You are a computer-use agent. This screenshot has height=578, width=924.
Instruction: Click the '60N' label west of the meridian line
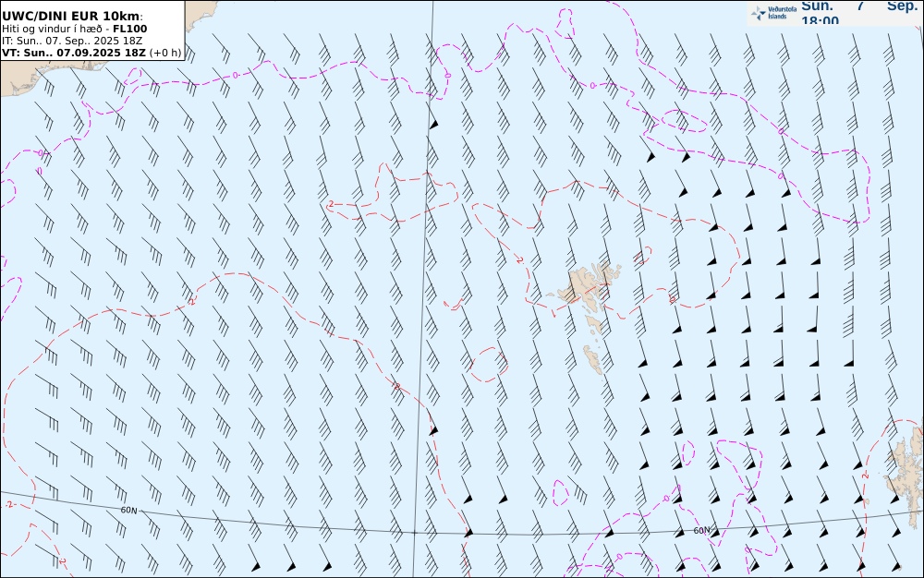tap(129, 511)
